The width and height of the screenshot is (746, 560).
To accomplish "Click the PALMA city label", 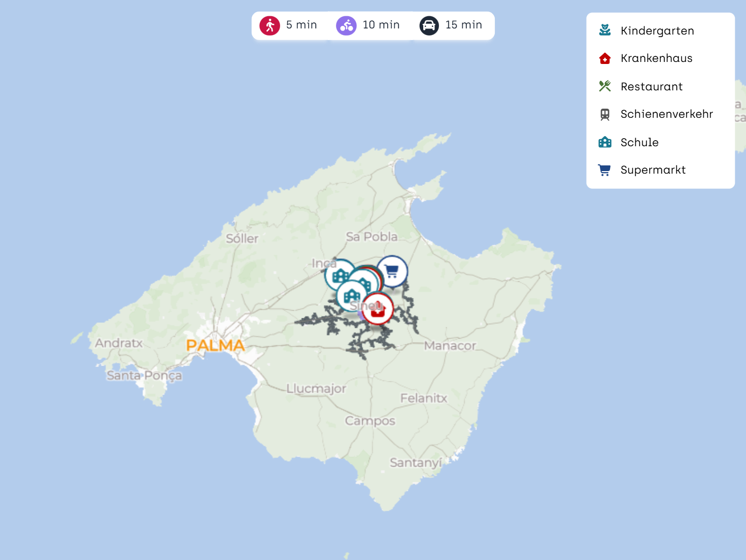I will click(x=215, y=346).
